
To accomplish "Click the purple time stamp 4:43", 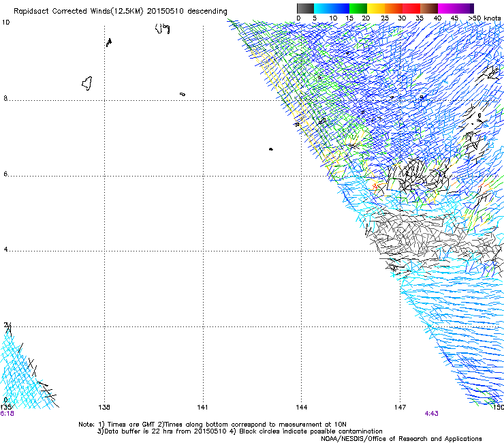I will [x=431, y=414].
